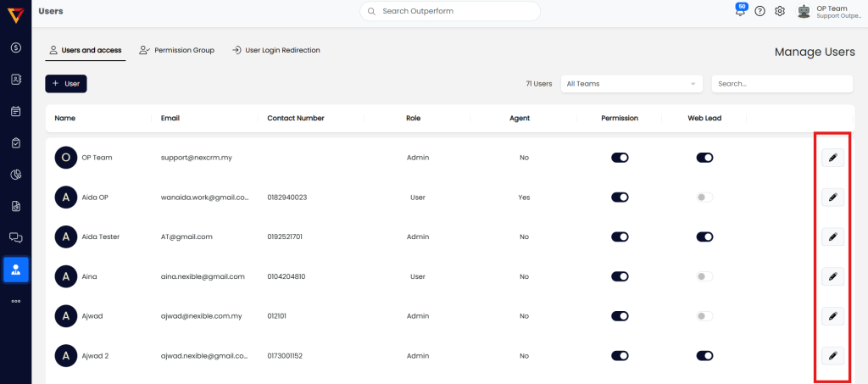The image size is (868, 384).
Task: Open the OP Team profile menu
Action: [x=826, y=11]
